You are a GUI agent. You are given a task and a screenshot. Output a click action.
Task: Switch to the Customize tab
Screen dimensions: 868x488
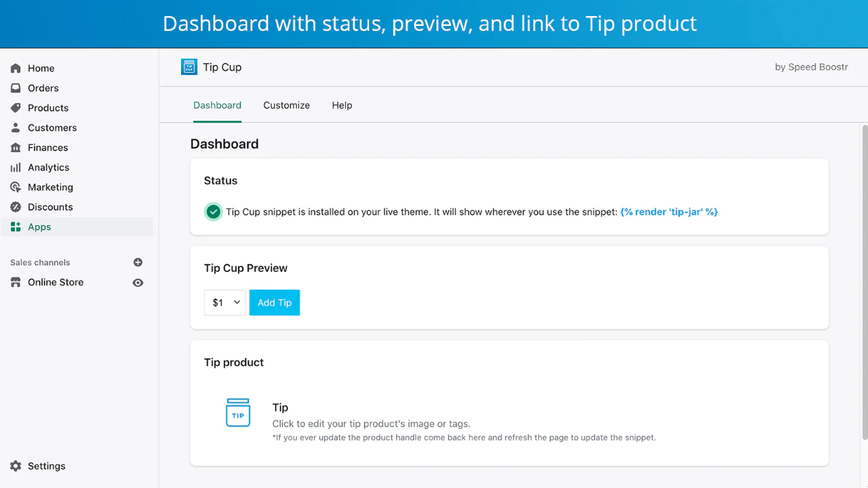[x=286, y=105]
